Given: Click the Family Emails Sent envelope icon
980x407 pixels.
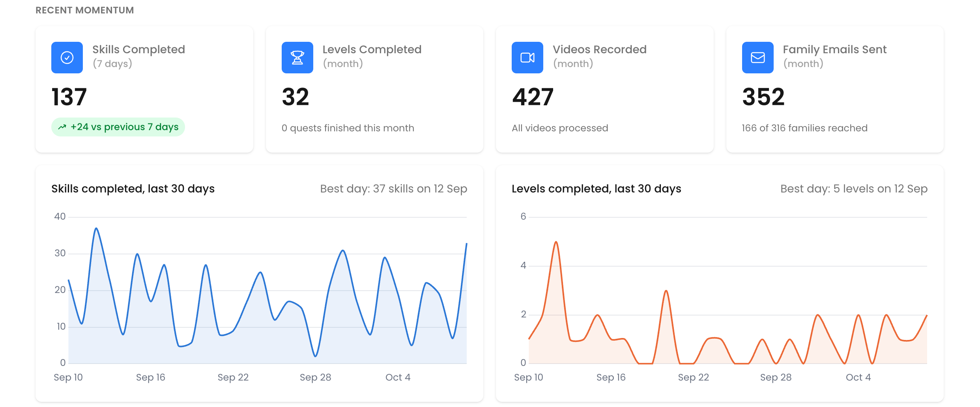Looking at the screenshot, I should point(758,58).
